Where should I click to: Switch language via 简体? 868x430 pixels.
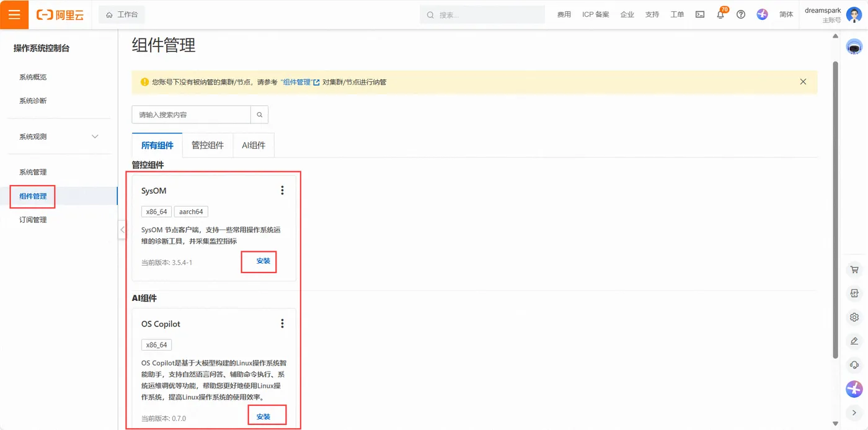pyautogui.click(x=786, y=14)
